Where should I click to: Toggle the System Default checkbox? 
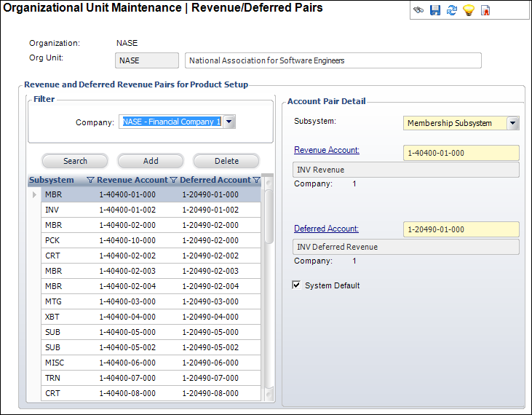296,285
